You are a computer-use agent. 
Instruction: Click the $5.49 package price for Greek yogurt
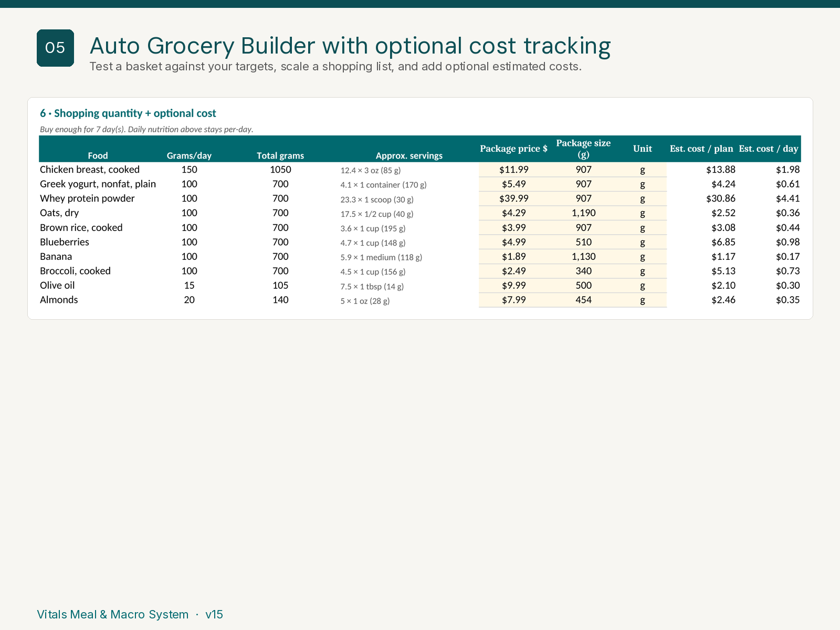pyautogui.click(x=514, y=184)
